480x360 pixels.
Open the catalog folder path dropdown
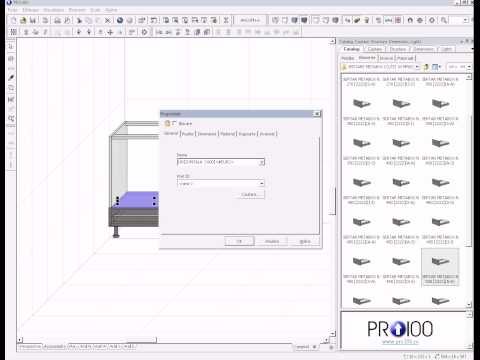[x=417, y=67]
